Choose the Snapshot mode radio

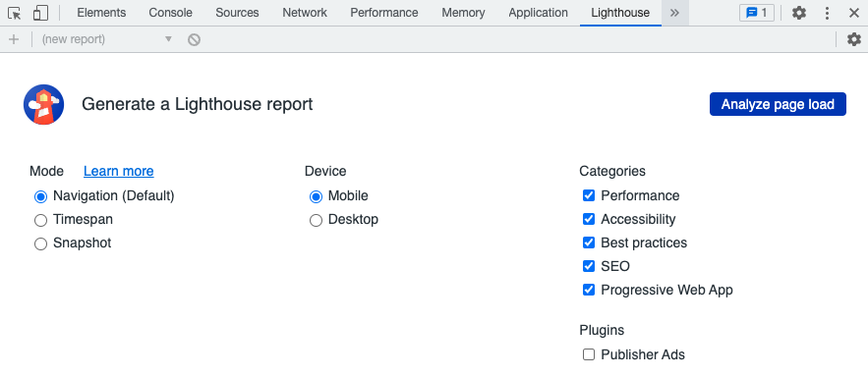tap(40, 243)
